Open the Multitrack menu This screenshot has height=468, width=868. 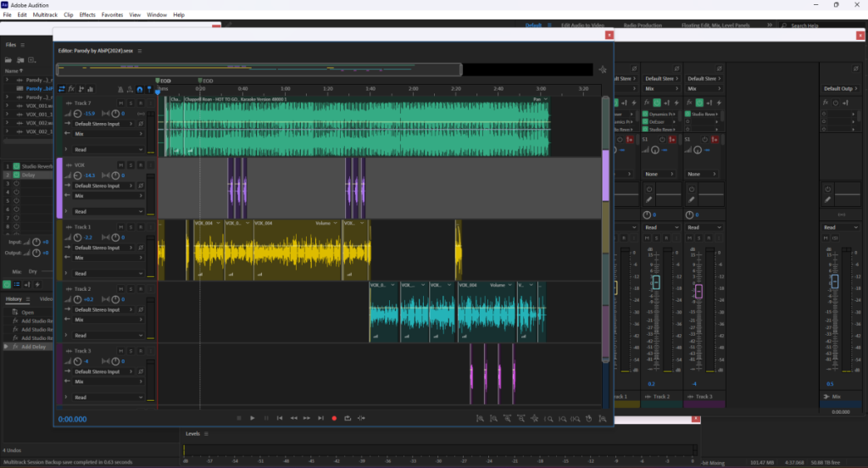tap(45, 15)
